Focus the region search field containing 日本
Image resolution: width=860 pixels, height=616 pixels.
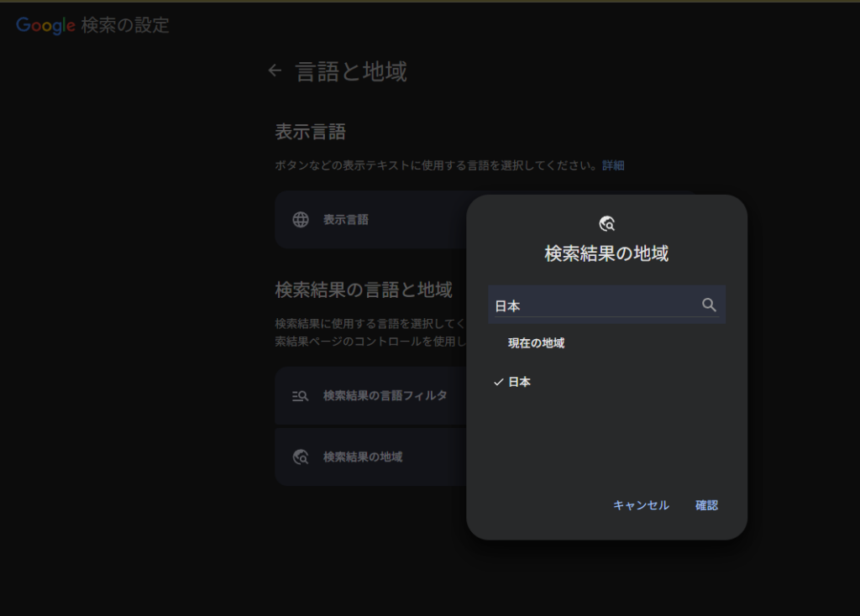pos(593,305)
